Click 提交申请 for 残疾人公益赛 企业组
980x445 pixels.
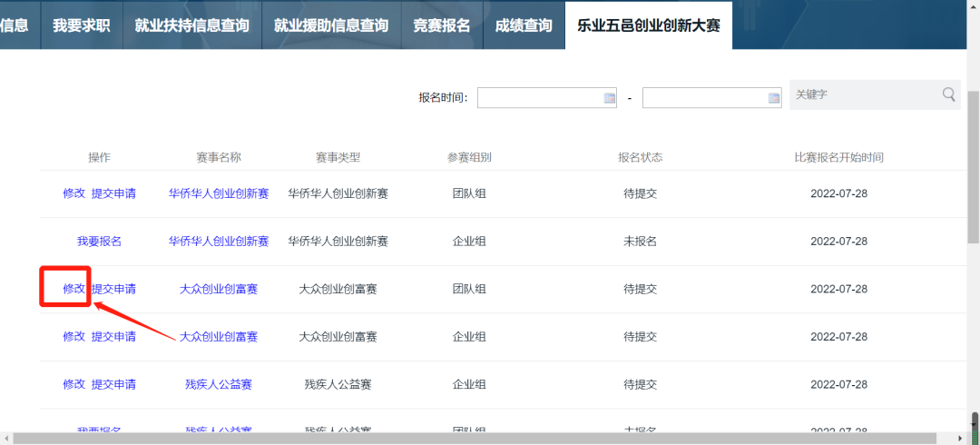(113, 384)
